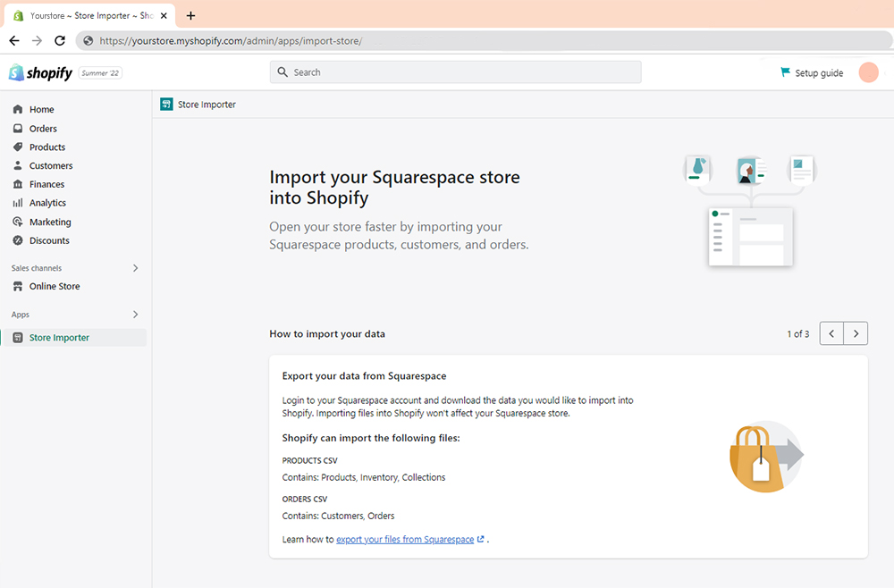Viewport: 894px width, 588px height.
Task: Follow export your files from Squarespace link
Action: click(405, 539)
